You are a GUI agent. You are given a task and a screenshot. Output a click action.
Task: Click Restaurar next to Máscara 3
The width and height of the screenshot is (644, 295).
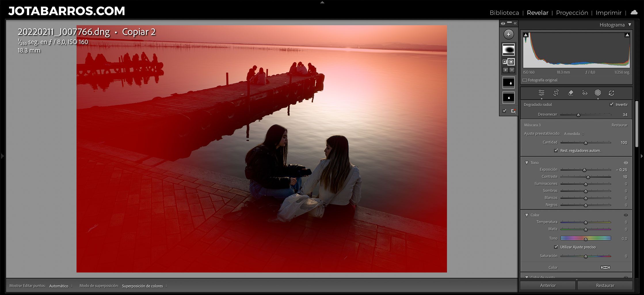coord(619,125)
